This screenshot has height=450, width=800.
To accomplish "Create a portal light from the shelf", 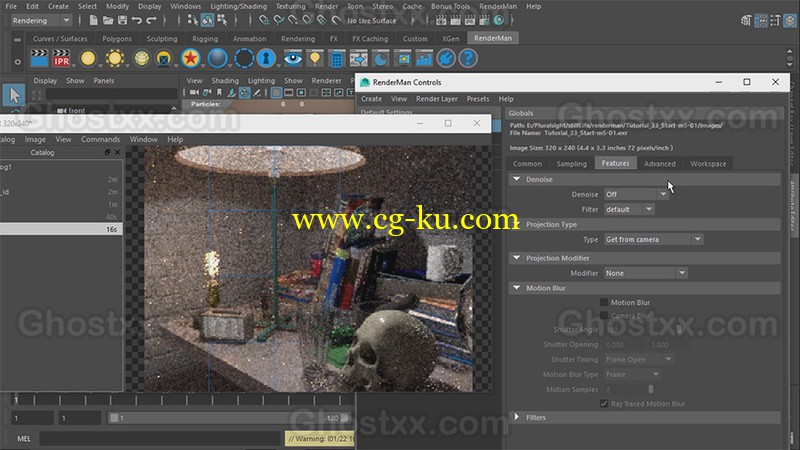I will point(164,58).
